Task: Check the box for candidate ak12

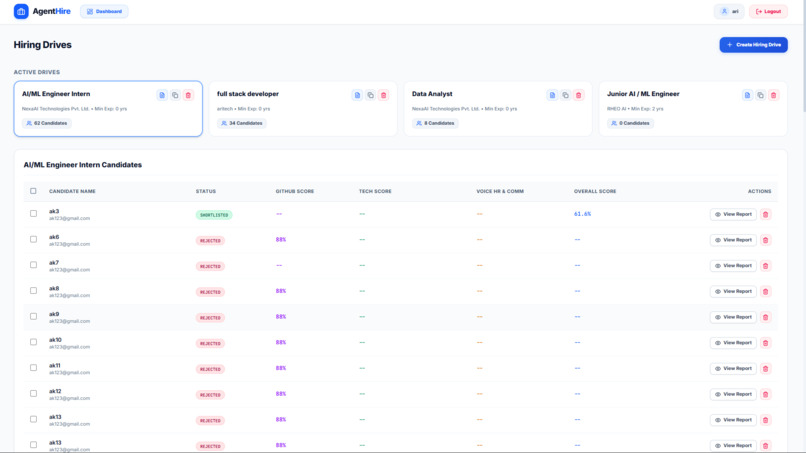Action: (x=33, y=393)
